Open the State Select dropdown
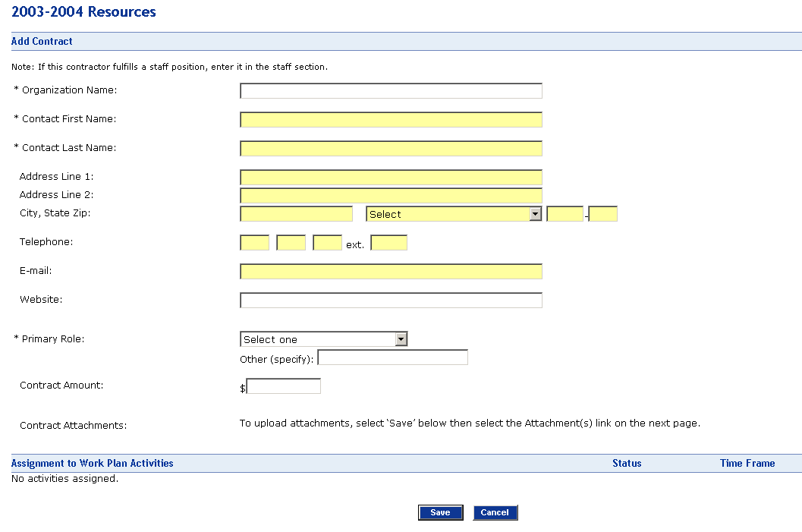 tap(454, 214)
